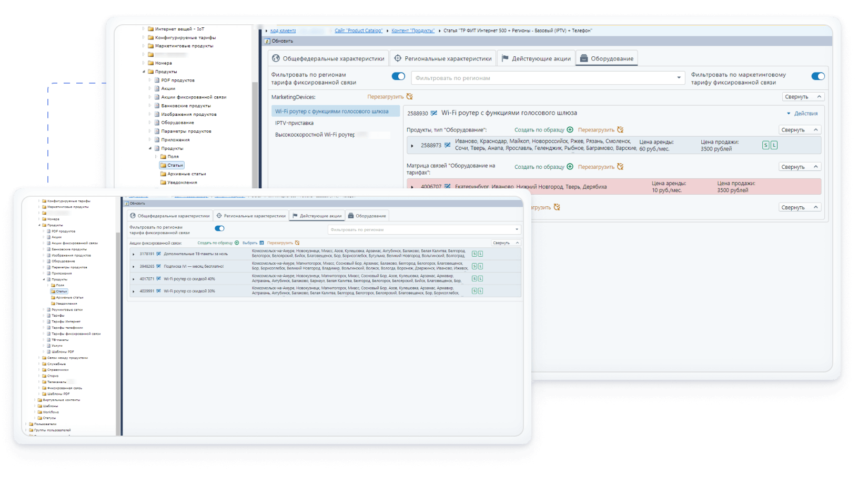Viewport: 868px width, 484px height.
Task: Click reload icon in Матрица связей section
Action: coord(620,167)
